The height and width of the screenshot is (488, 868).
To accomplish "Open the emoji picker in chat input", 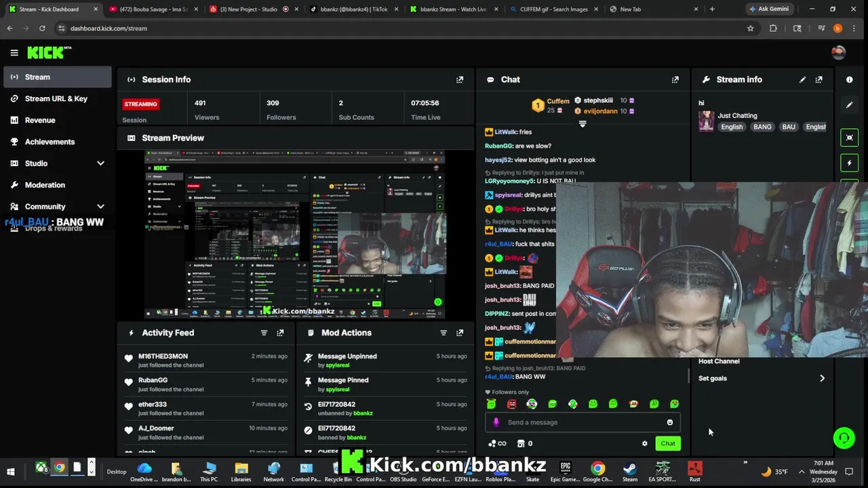I will 669,422.
